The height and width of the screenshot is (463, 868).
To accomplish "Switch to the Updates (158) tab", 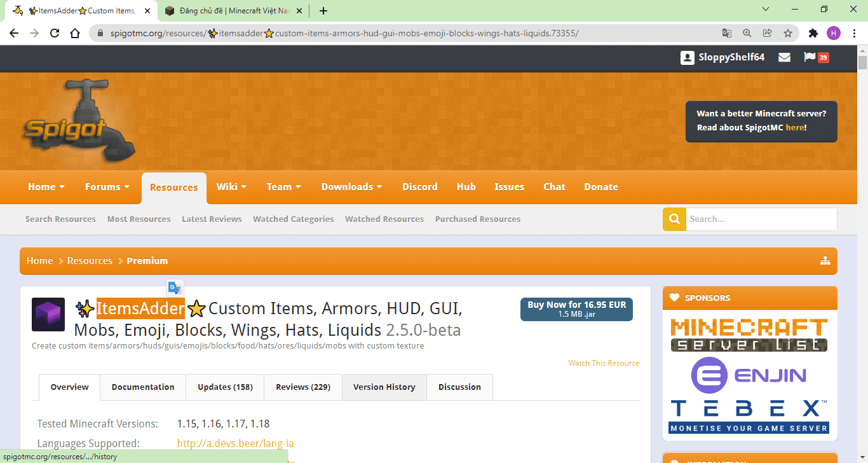I will point(225,387).
